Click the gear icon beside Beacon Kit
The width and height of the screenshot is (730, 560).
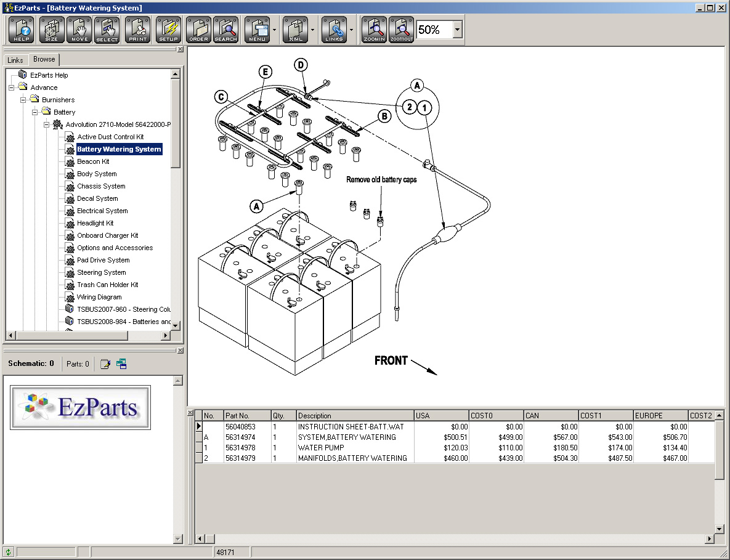point(70,162)
